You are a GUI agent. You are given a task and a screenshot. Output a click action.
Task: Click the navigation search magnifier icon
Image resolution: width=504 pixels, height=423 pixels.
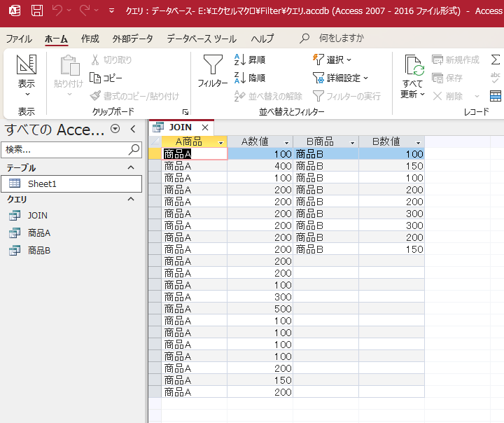(x=134, y=150)
